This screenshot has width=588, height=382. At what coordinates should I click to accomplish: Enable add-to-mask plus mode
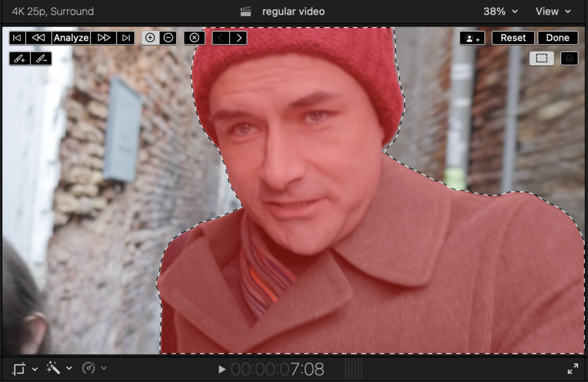pos(150,38)
